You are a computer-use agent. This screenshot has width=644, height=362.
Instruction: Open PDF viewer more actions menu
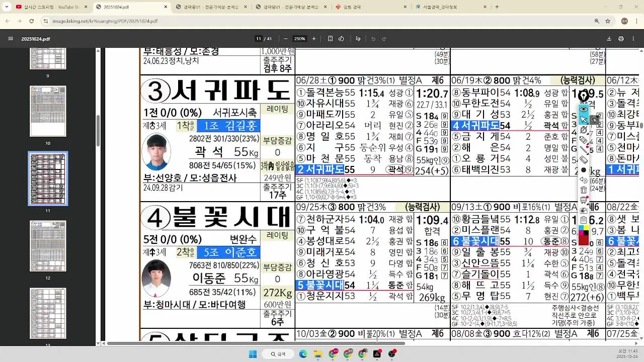click(633, 39)
